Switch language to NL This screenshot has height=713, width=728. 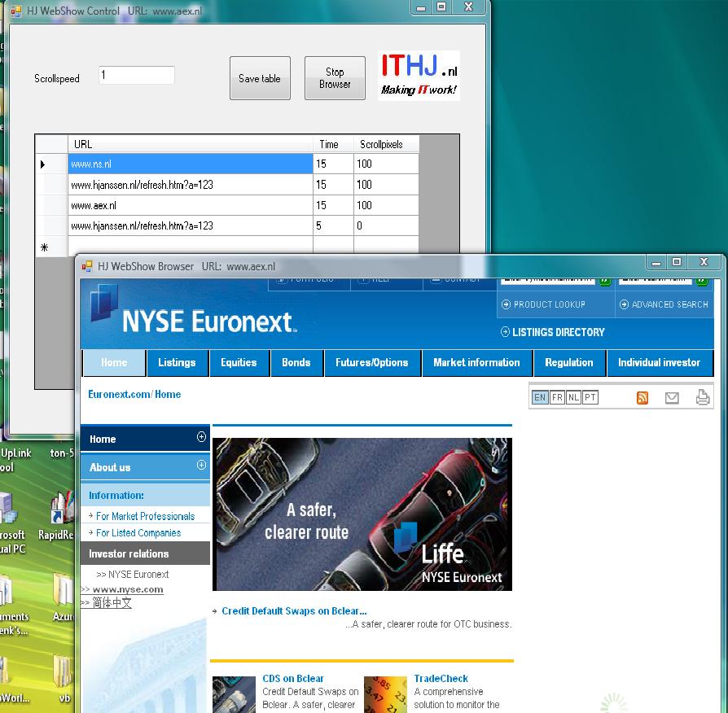[x=574, y=397]
